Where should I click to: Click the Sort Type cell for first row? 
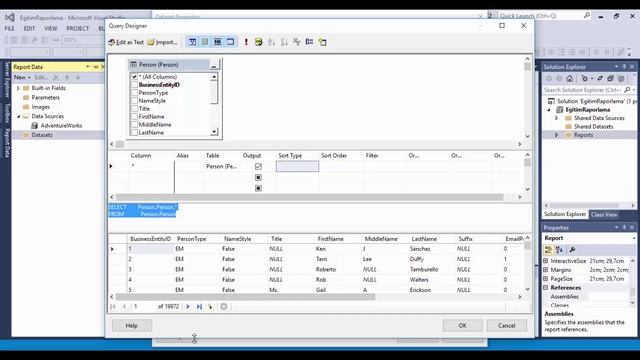(x=298, y=166)
